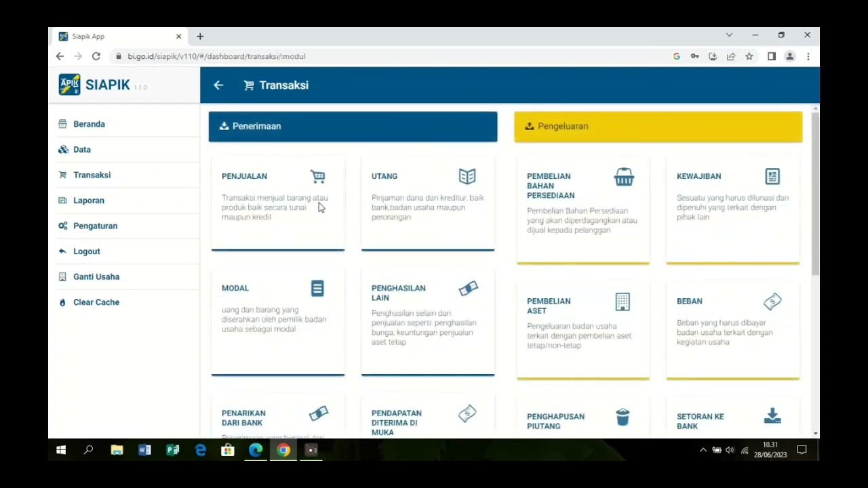The height and width of the screenshot is (488, 868).
Task: Open the UTANG transaction card title
Action: click(384, 176)
